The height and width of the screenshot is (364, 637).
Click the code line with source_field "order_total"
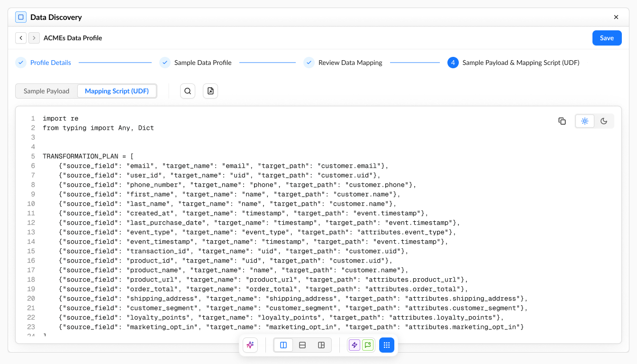click(x=264, y=289)
